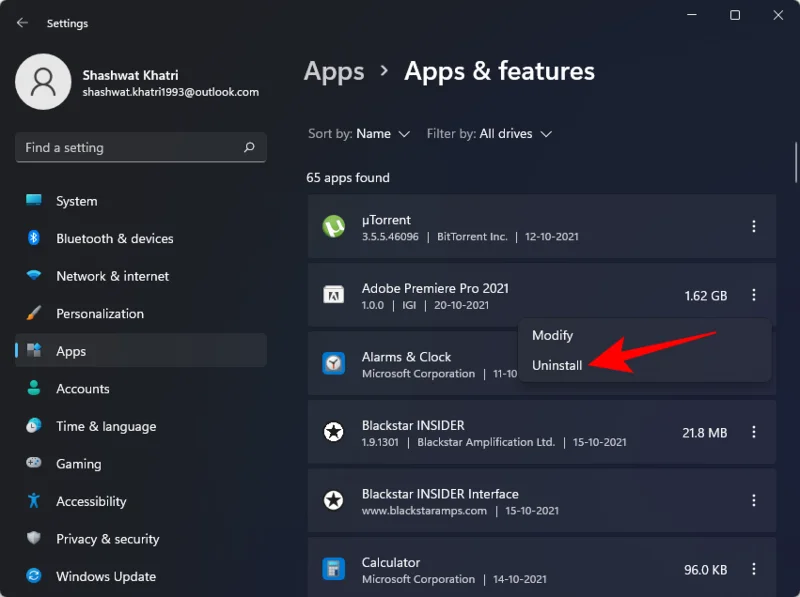Image resolution: width=800 pixels, height=597 pixels.
Task: Click the Find a setting search field
Action: 140,147
